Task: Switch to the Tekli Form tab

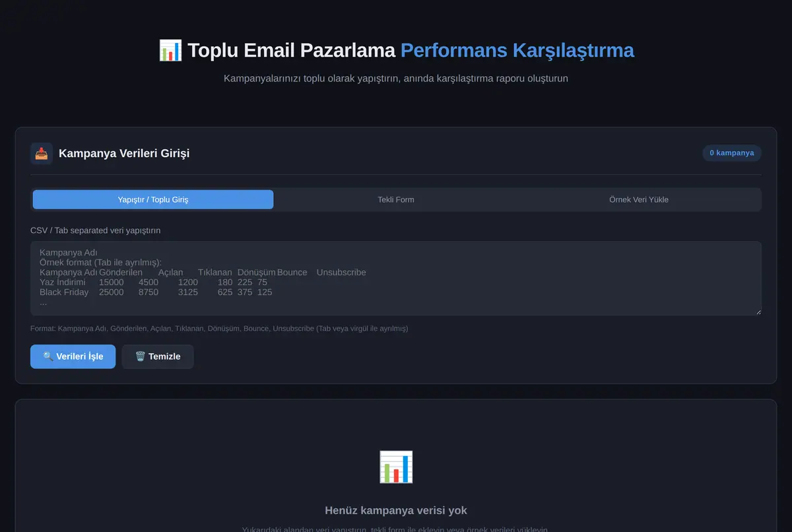Action: pyautogui.click(x=396, y=199)
